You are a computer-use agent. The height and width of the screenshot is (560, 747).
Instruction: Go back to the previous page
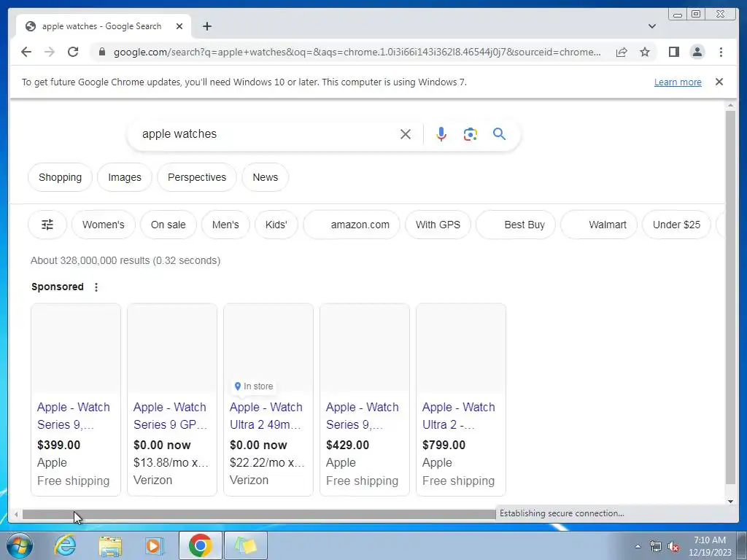point(26,52)
